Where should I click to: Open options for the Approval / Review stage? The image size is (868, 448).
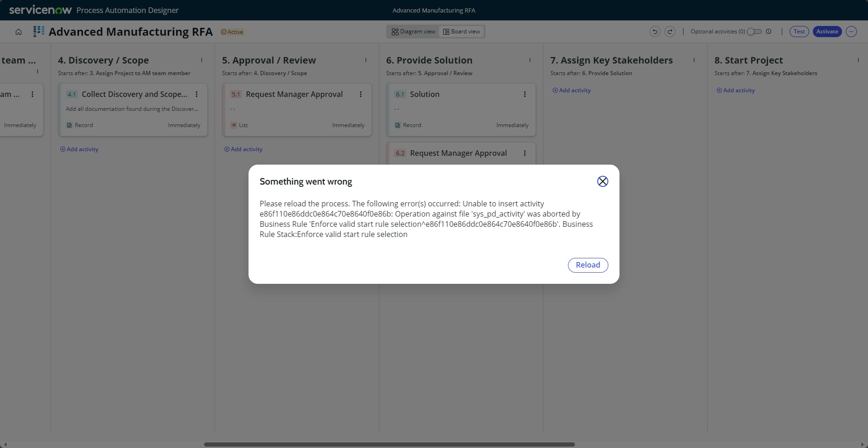point(365,60)
